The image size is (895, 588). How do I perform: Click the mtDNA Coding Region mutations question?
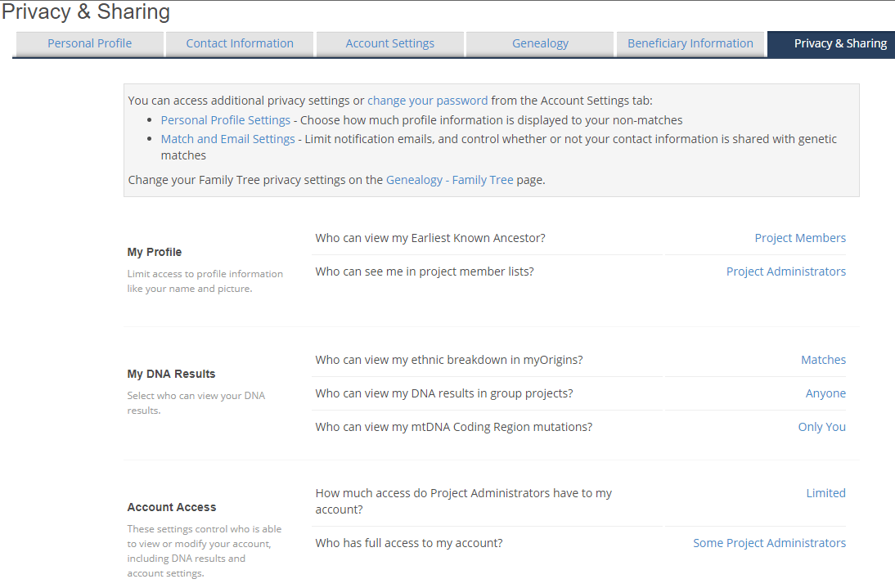453,427
